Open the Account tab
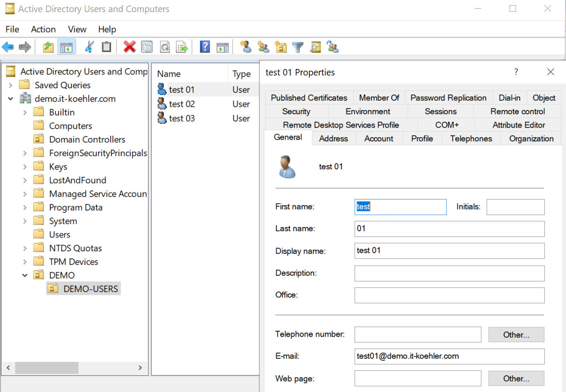This screenshot has width=566, height=392. tap(378, 138)
